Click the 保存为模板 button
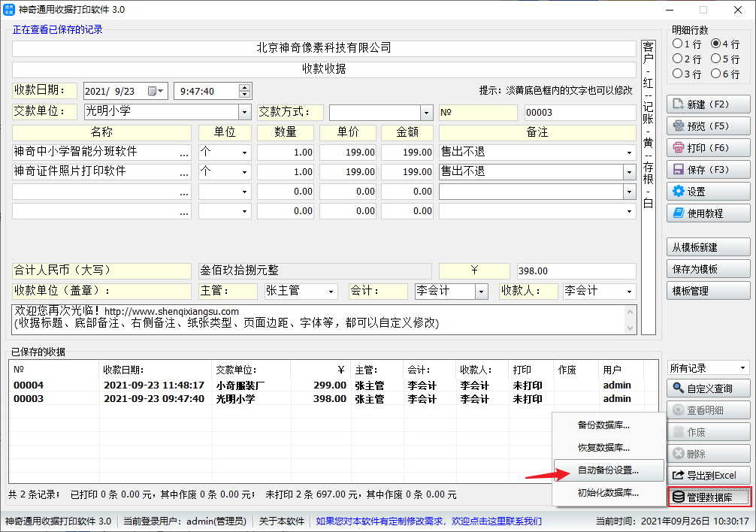Viewport: 756px width, 532px height. pyautogui.click(x=708, y=269)
